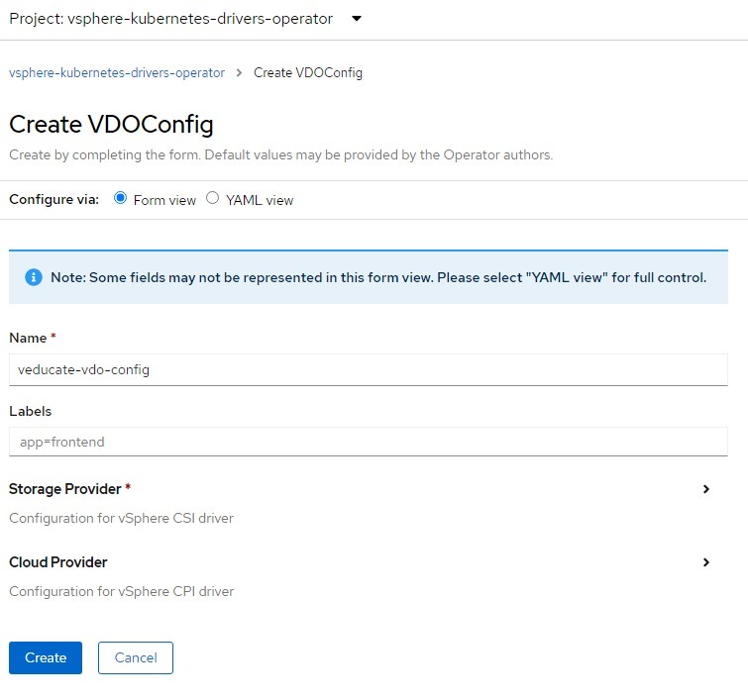The image size is (748, 700).
Task: Click the Labels field with app=frontend placeholder
Action: point(369,442)
